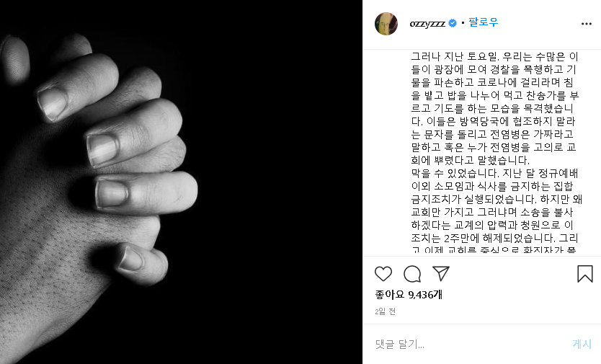Click the blue verified badge
Image resolution: width=601 pixels, height=364 pixels.
point(453,23)
